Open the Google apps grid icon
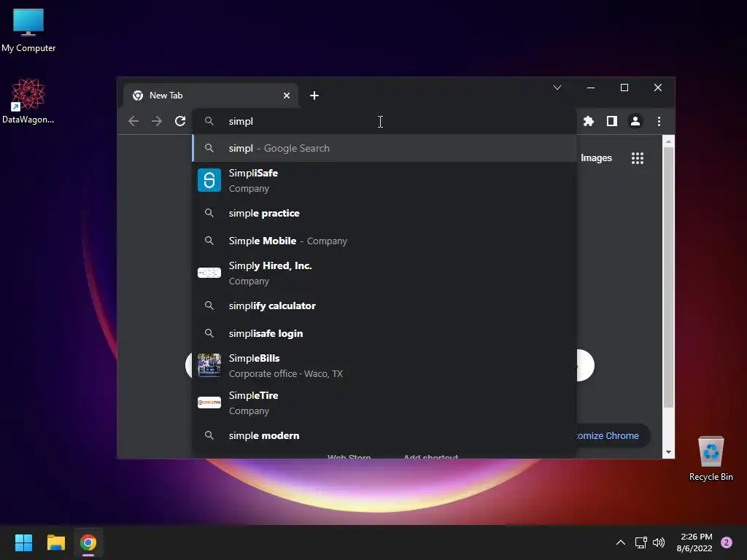 (x=638, y=158)
